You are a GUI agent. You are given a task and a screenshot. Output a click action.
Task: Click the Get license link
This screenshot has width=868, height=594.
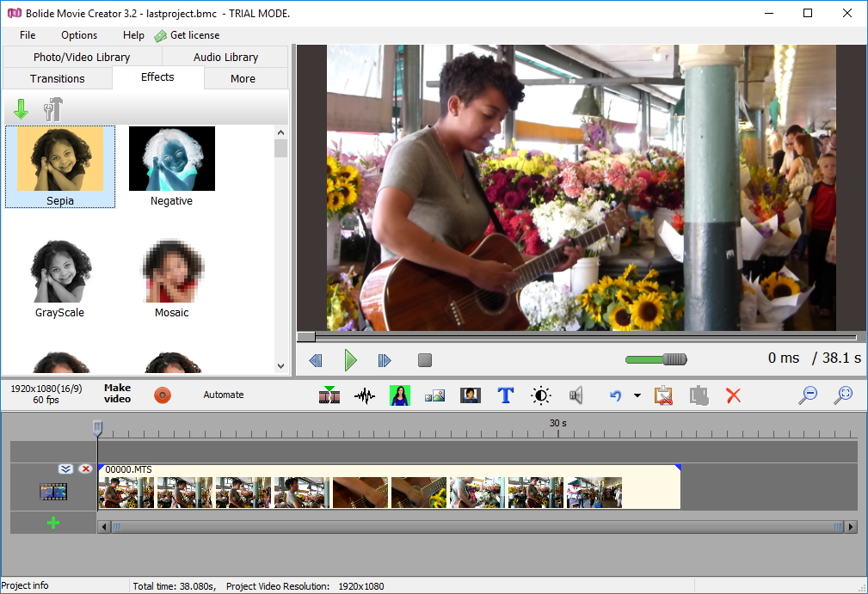[195, 35]
